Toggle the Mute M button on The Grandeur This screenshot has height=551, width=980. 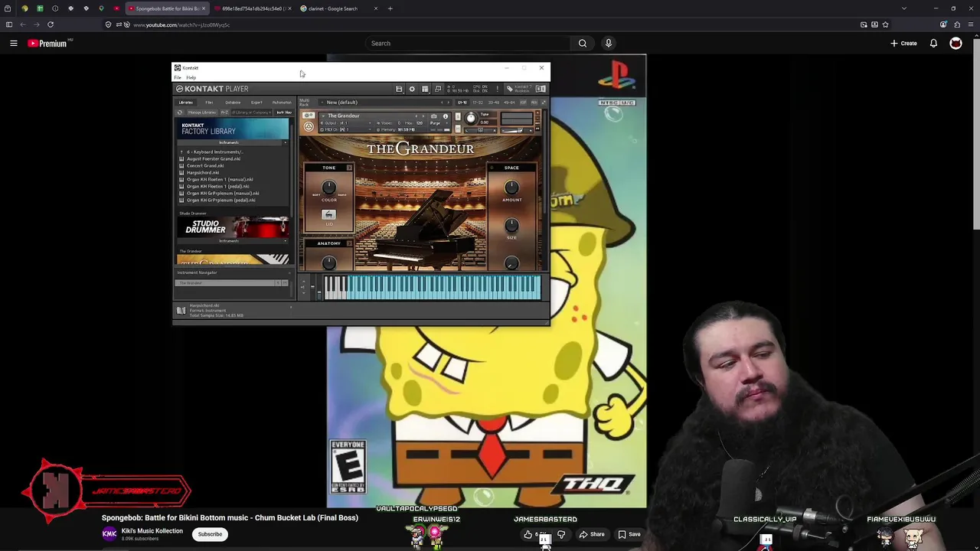click(x=458, y=129)
